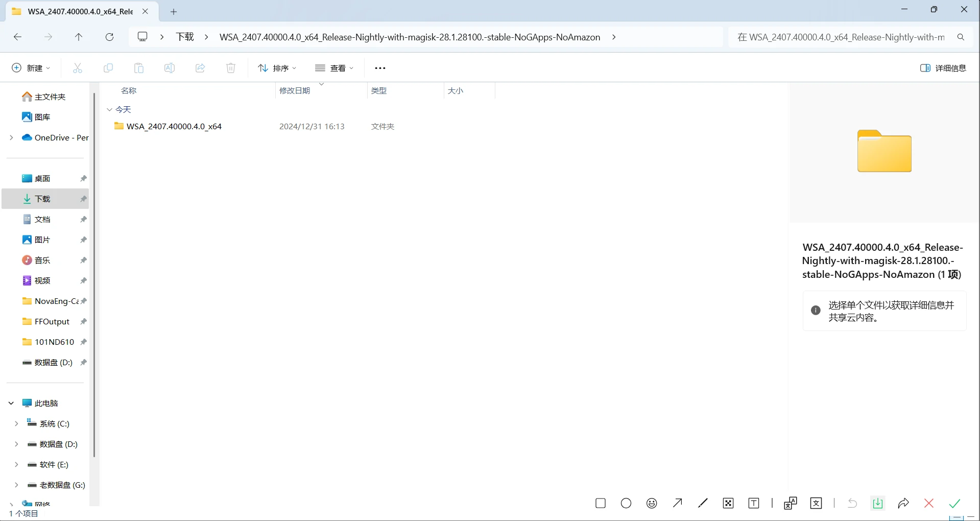
Task: Select the arrow annotation tool
Action: pos(678,503)
